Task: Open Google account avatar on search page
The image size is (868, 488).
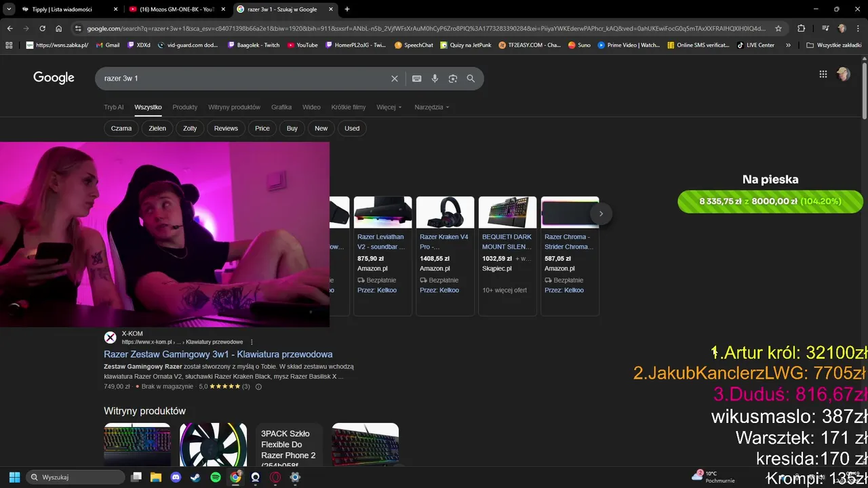Action: pos(844,75)
